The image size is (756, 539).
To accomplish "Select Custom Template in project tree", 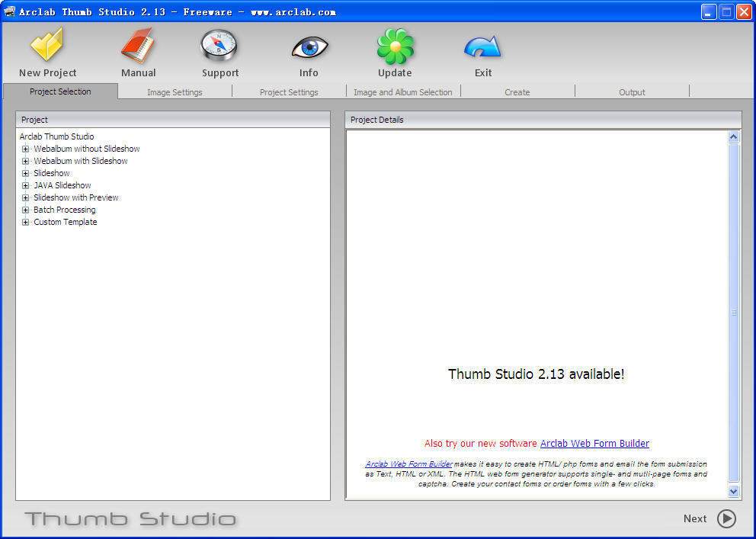I will coord(65,223).
